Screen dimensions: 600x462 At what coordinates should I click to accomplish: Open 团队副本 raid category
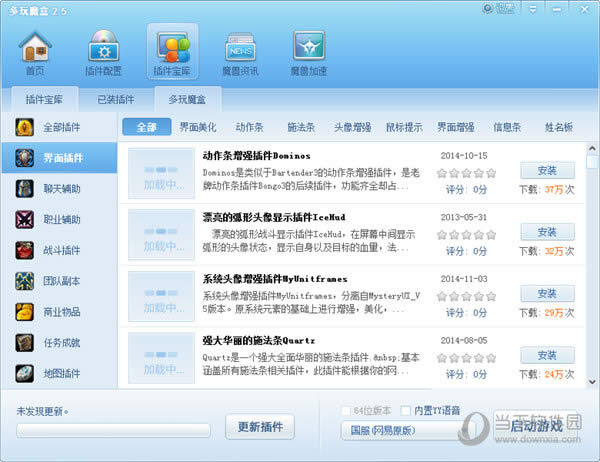58,281
